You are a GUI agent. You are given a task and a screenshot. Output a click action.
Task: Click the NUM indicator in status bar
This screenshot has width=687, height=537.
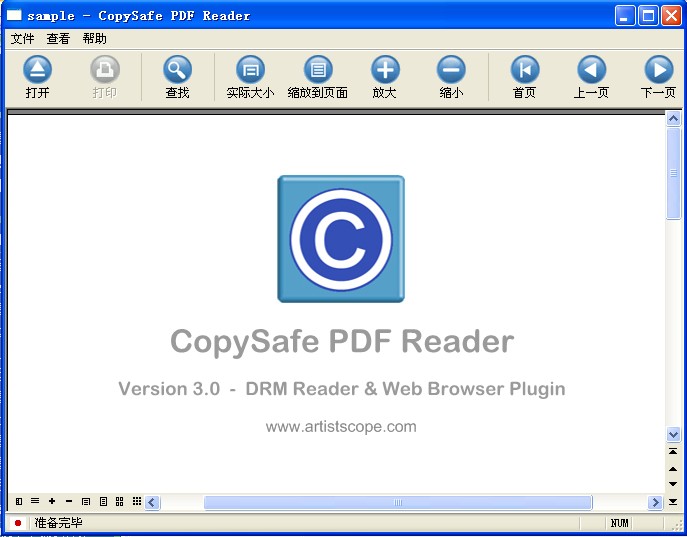(619, 523)
